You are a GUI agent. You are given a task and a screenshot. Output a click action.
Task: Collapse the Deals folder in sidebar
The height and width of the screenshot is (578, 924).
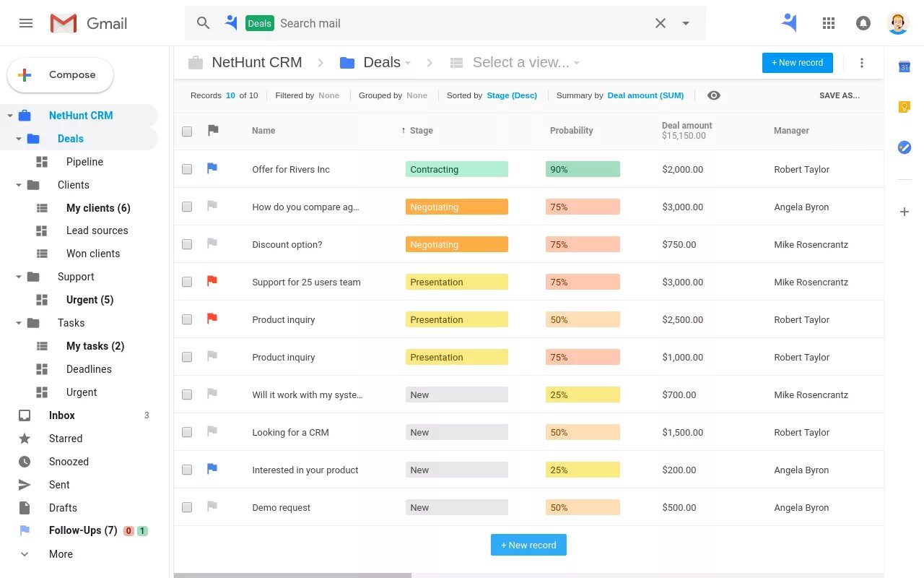coord(19,139)
